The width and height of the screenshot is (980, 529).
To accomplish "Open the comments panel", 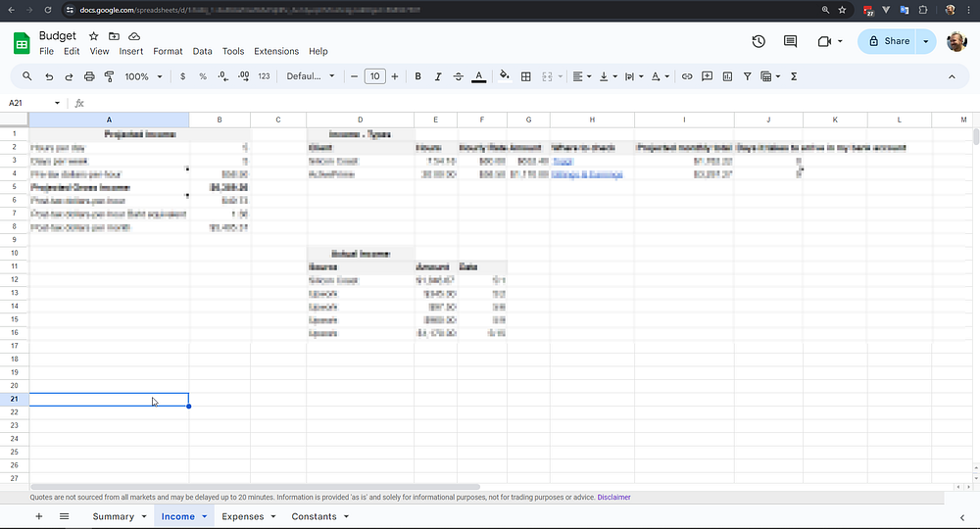I will (x=790, y=41).
